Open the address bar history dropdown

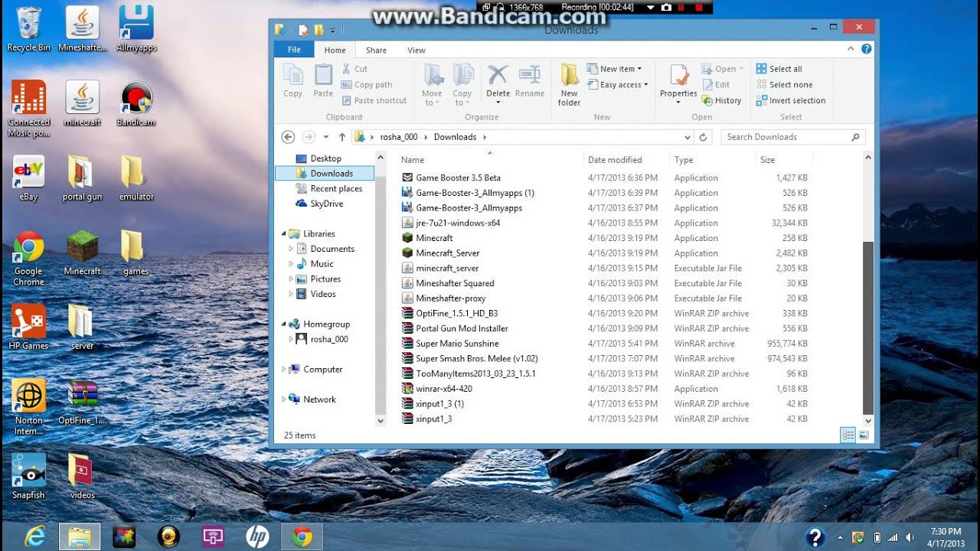click(x=688, y=137)
